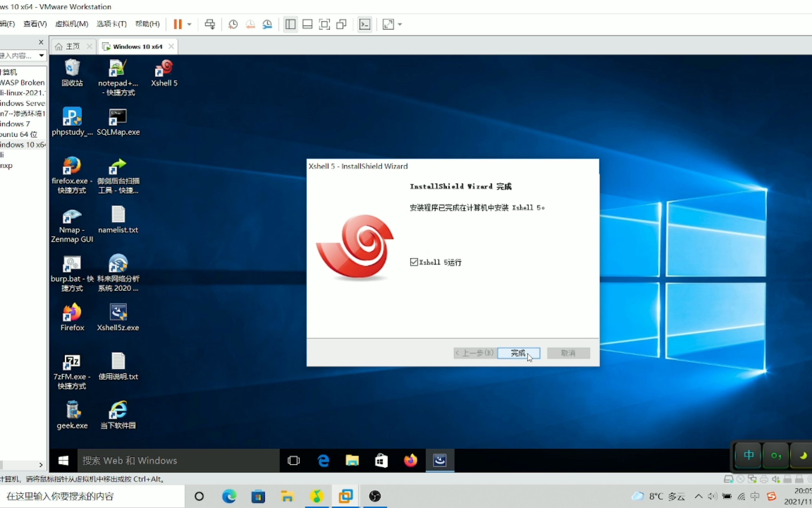Click the 上一步(B) button in the wizard
The width and height of the screenshot is (812, 508).
475,353
